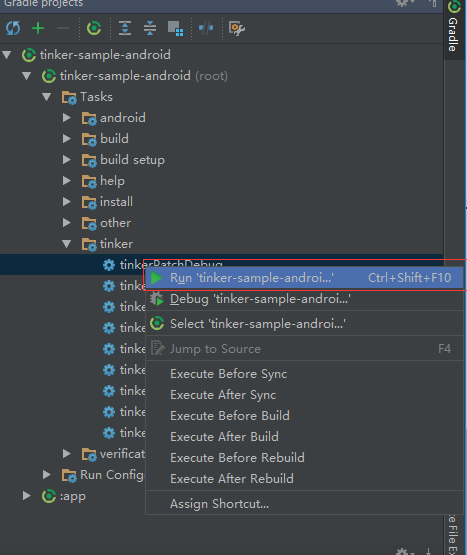Select the build setup folder label
Image resolution: width=467 pixels, height=555 pixels.
[132, 160]
